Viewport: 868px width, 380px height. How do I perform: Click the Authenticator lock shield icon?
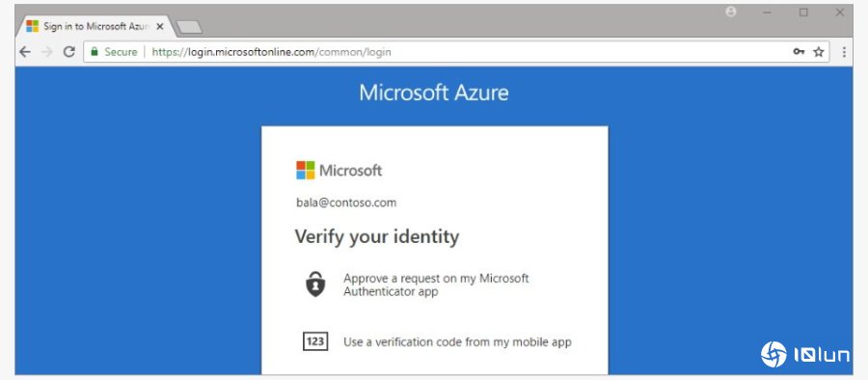click(315, 285)
